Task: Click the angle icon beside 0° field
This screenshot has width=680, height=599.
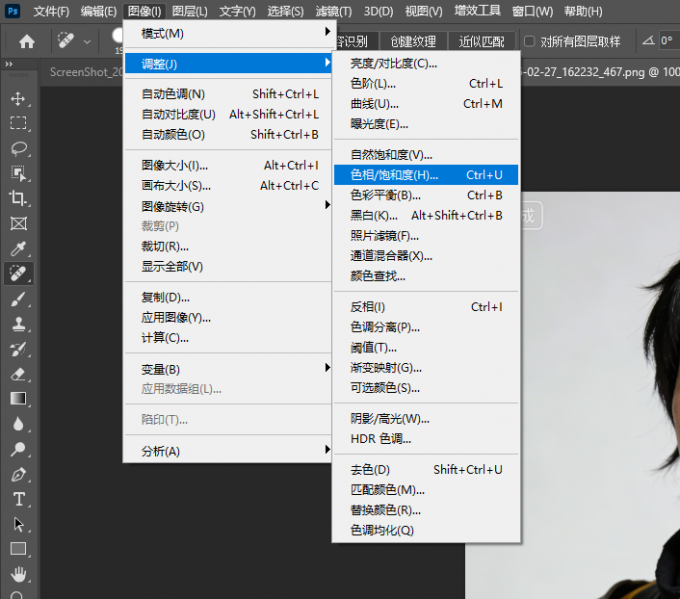Action: [x=648, y=41]
